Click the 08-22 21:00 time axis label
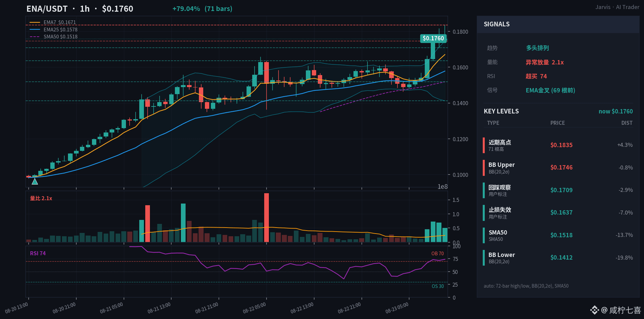 [x=349, y=308]
